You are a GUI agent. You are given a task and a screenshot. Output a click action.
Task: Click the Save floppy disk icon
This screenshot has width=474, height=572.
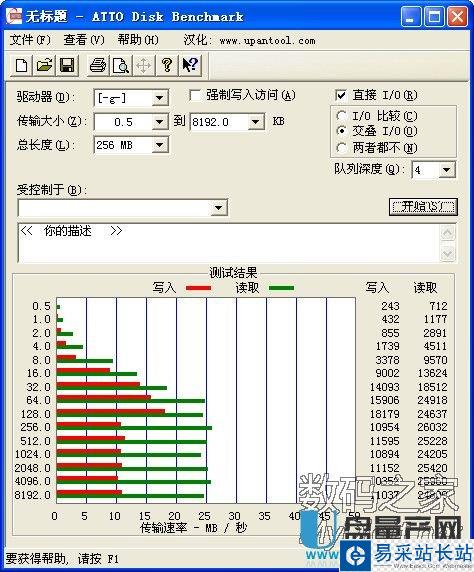[67, 65]
